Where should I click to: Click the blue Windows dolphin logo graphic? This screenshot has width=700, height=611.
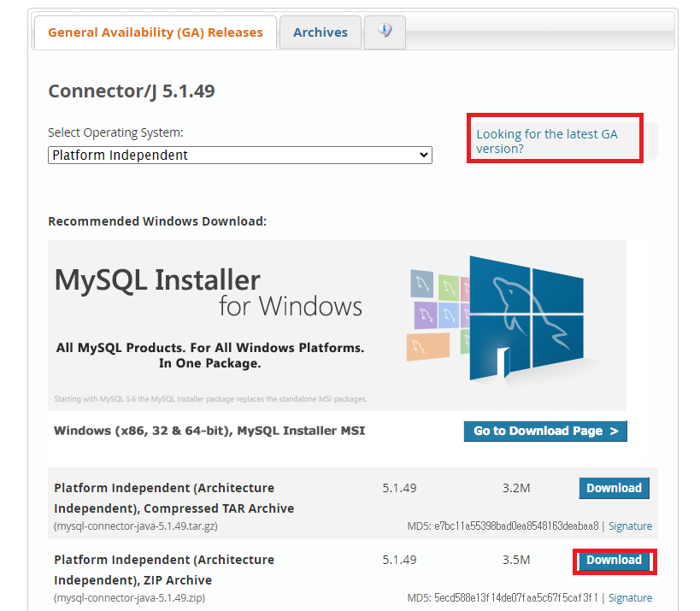pyautogui.click(x=526, y=318)
